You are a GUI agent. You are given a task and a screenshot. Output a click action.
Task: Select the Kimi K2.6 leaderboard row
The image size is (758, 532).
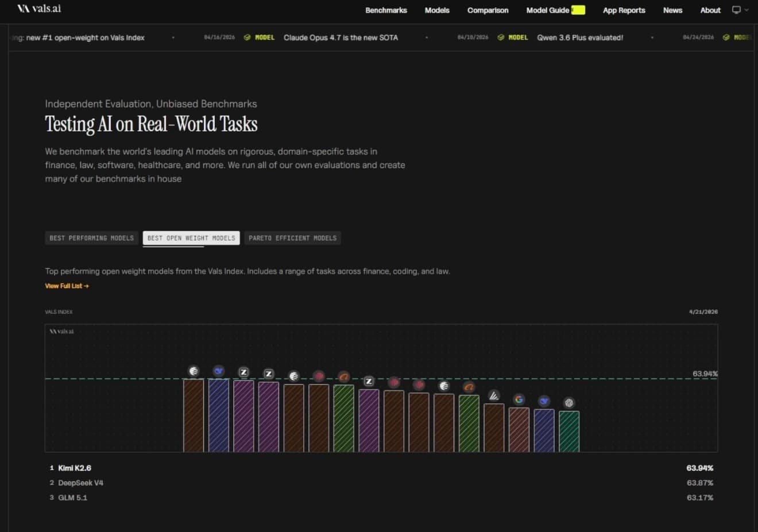coord(381,468)
